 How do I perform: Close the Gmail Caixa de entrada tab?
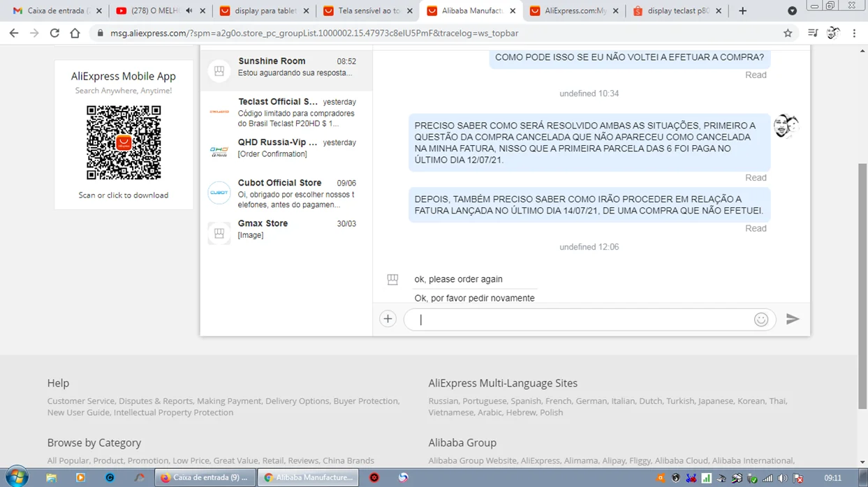pos(98,10)
